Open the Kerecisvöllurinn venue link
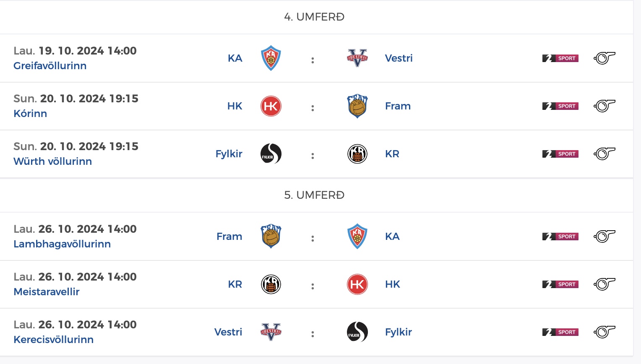Screen dimensions: 641x364 point(53,340)
